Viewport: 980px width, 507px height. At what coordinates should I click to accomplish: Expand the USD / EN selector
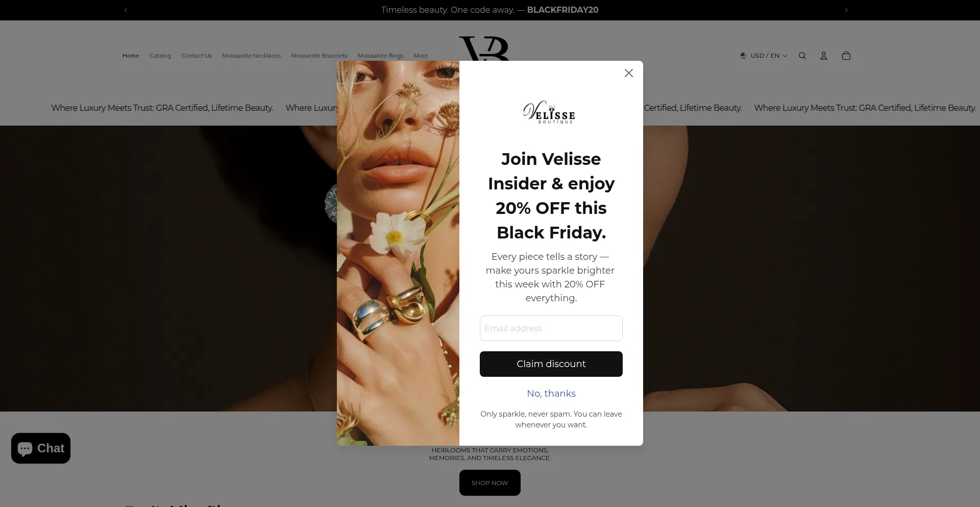point(764,56)
